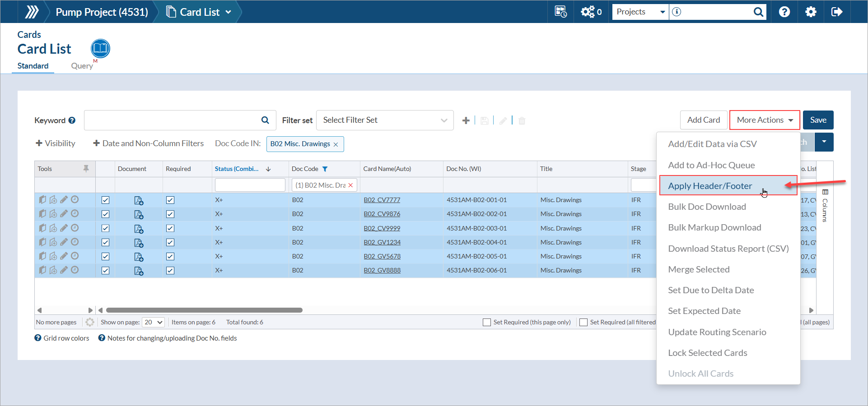
Task: Click the plus icon to add filter set
Action: tap(466, 120)
